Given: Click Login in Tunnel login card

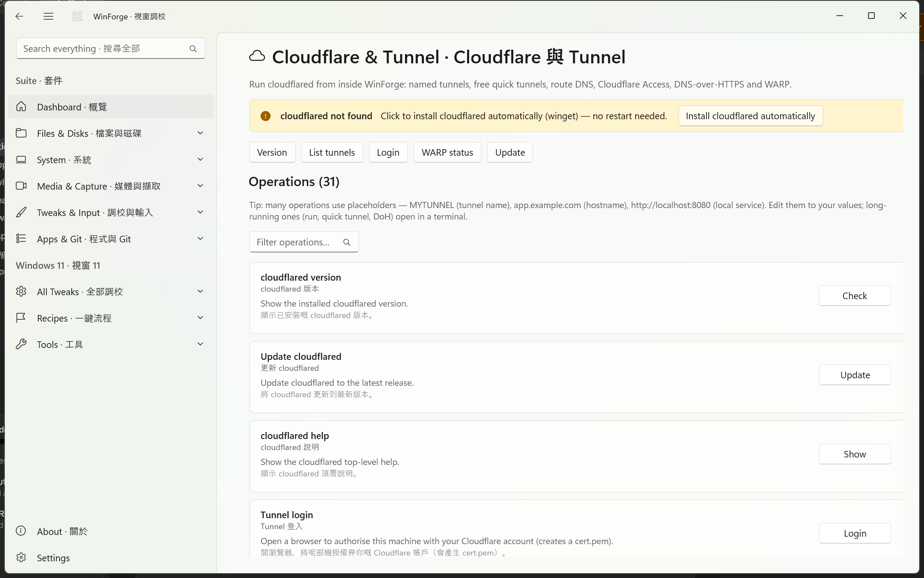Looking at the screenshot, I should click(x=854, y=533).
